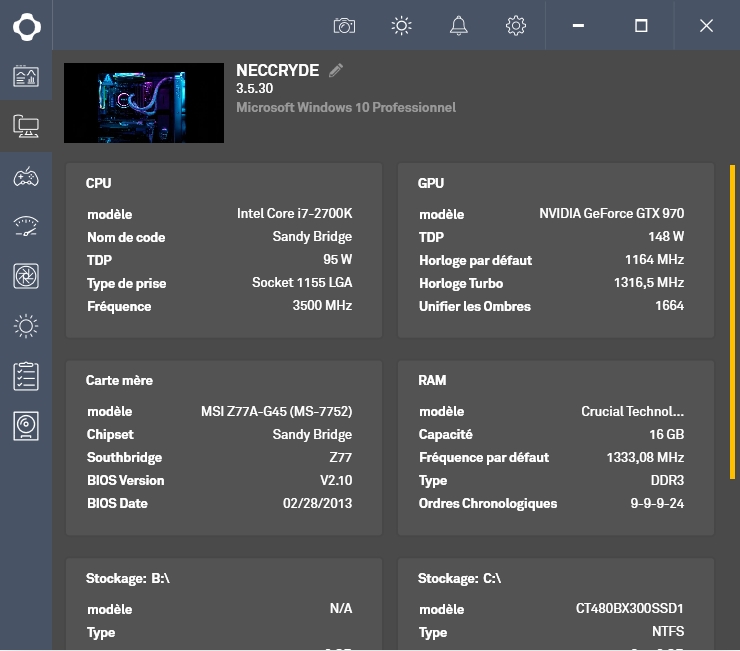The height and width of the screenshot is (651, 740).
Task: Open settings with the gear icon
Action: (x=516, y=26)
